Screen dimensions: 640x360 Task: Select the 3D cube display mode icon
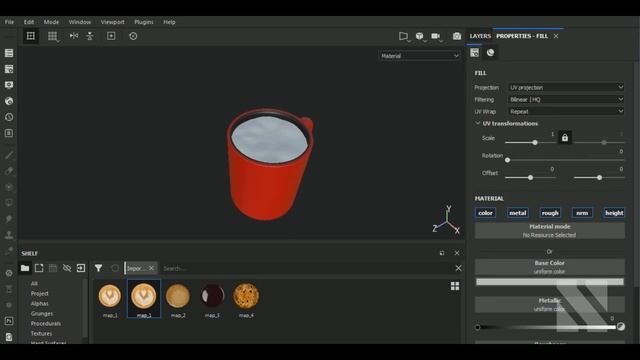point(420,36)
